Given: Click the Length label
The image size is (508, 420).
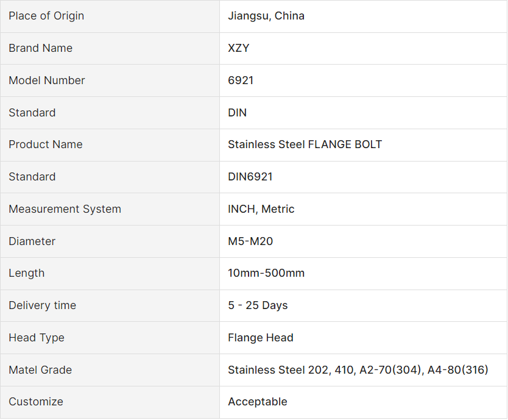Looking at the screenshot, I should (x=27, y=273).
